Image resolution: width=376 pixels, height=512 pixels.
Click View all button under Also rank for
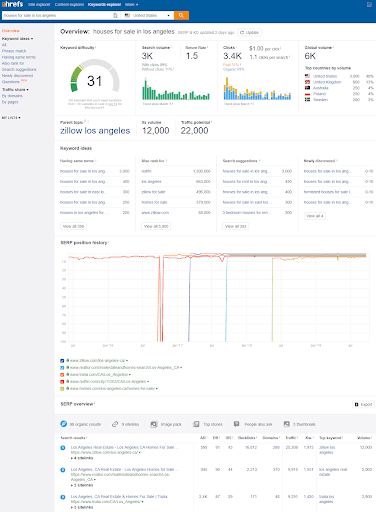pyautogui.click(x=156, y=226)
